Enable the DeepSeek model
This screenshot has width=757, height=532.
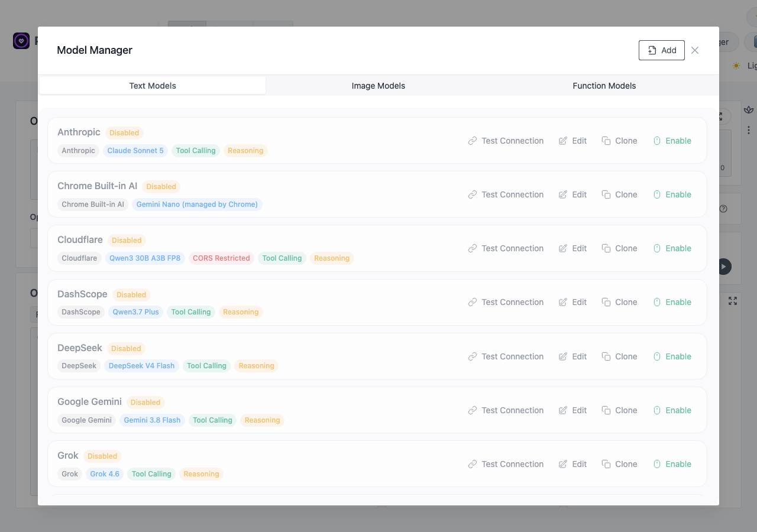(672, 356)
